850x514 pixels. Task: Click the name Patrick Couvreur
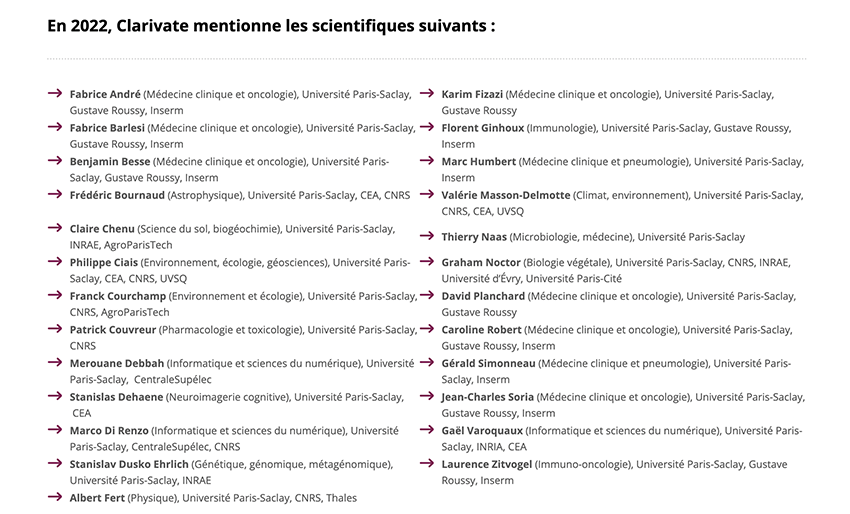point(113,330)
